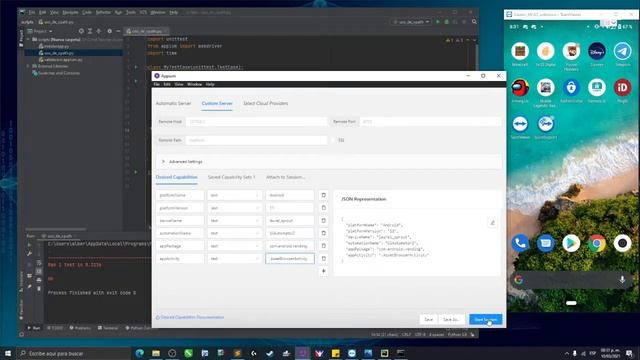Open type dropdown for appPackage row
Screen dimensions: 640x360
tap(234, 246)
